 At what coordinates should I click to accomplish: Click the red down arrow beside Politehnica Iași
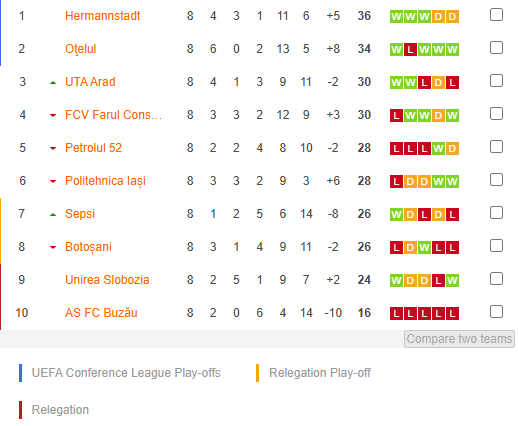tap(53, 182)
